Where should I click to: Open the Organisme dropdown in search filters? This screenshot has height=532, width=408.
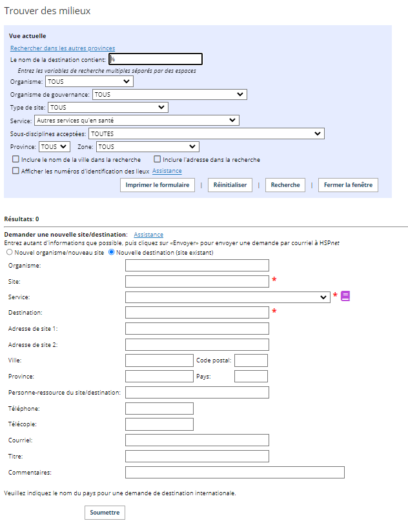(89, 81)
